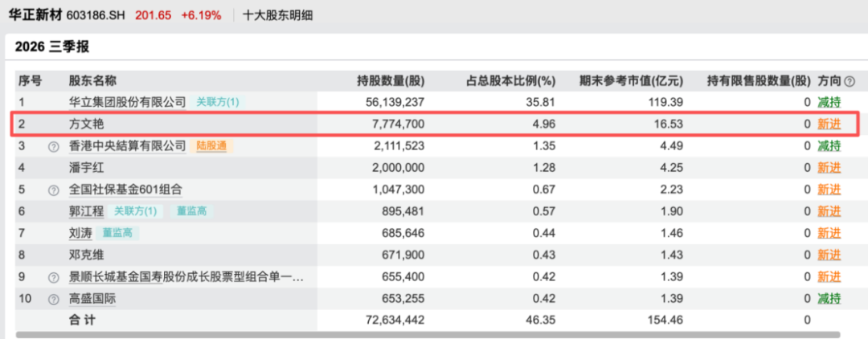Click the 董监高 tag next to 刘涛
This screenshot has width=868, height=339.
[117, 234]
